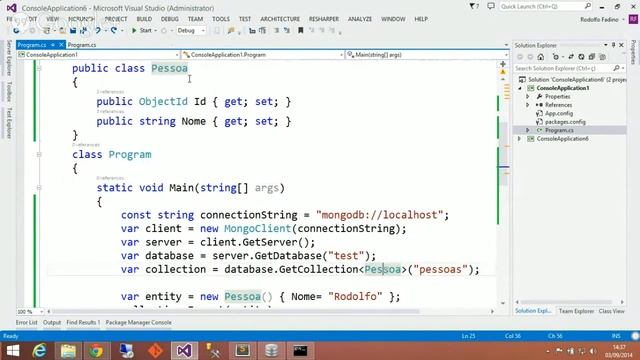Select App.config in Solution Explorer
The image size is (640, 360).
[x=559, y=113]
